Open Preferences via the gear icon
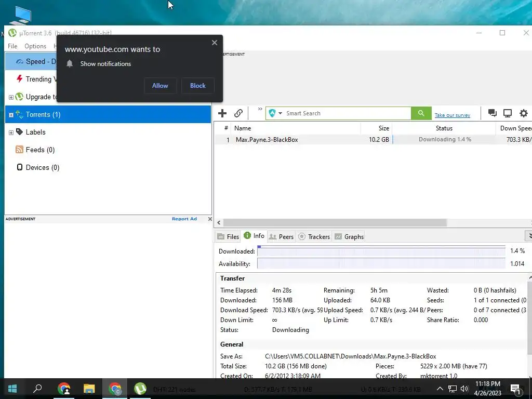 pyautogui.click(x=524, y=113)
